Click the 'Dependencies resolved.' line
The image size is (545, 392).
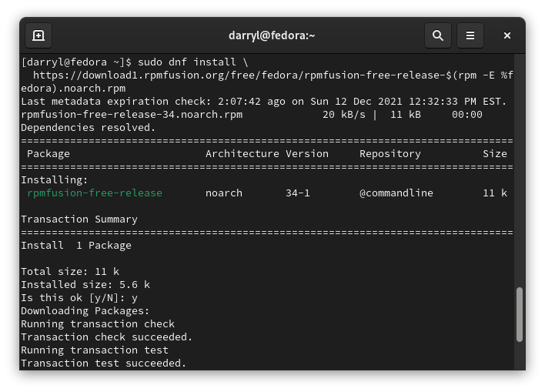(x=88, y=128)
